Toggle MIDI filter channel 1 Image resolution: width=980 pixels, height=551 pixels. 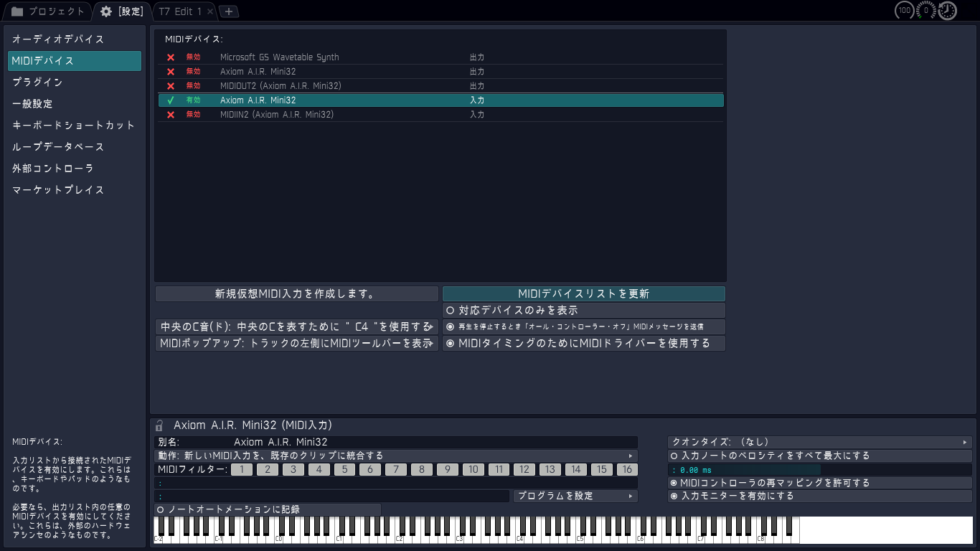pos(242,469)
